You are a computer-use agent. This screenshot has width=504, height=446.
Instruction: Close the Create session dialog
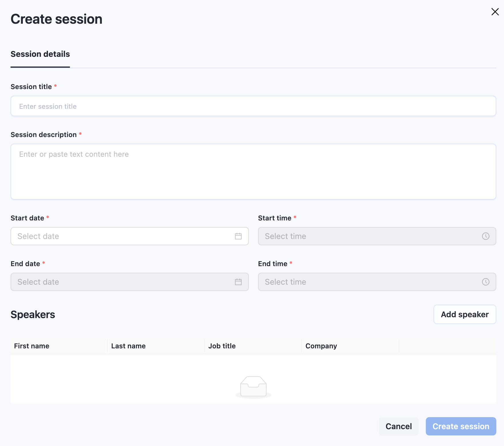point(495,12)
